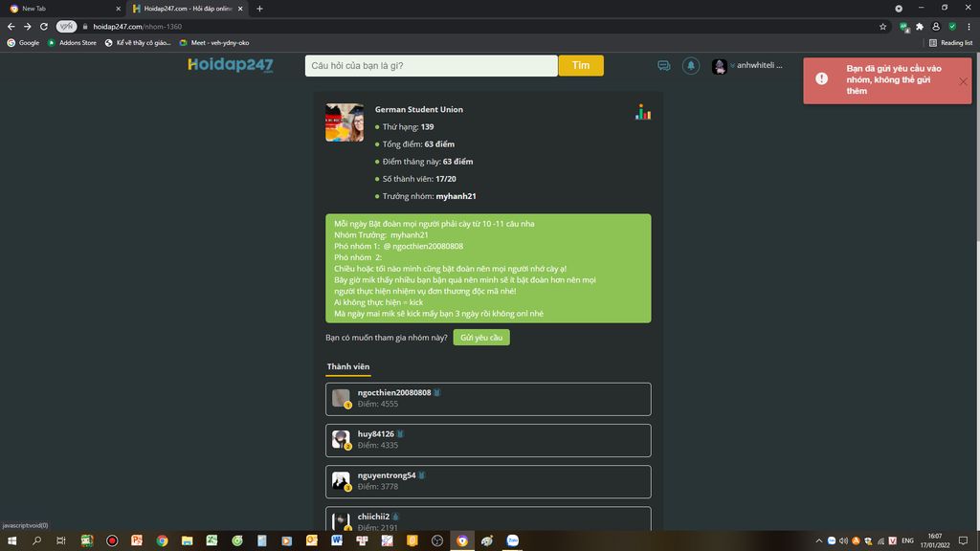Viewport: 980px width, 551px height.
Task: Open the Windows action center notifications
Action: tap(963, 540)
